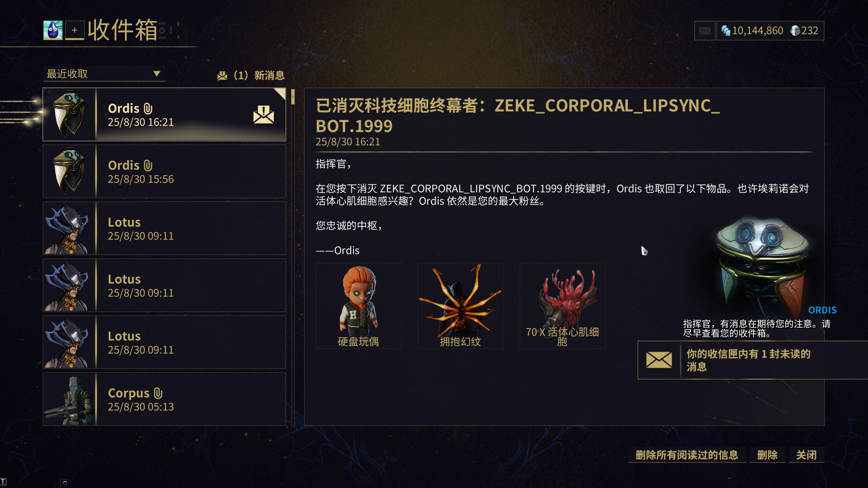Image resolution: width=868 pixels, height=488 pixels.
Task: Open the first Lotus message at 09:11
Action: click(x=164, y=228)
